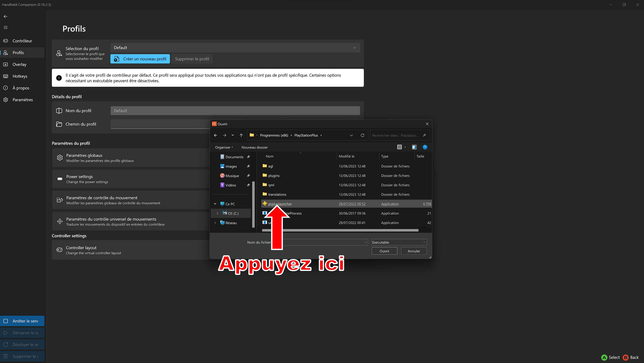The height and width of the screenshot is (363, 644).
Task: Go back with the top-left arrow
Action: pyautogui.click(x=5, y=16)
